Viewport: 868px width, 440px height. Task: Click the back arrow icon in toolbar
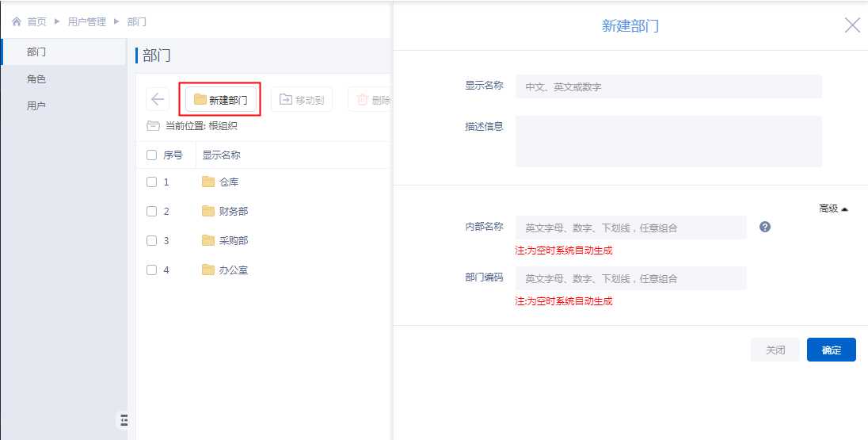158,100
